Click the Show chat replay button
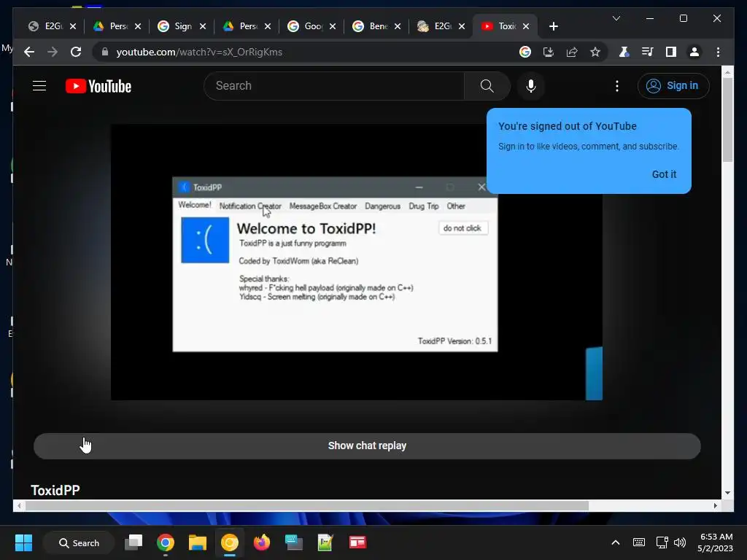Screen dimensions: 747x560 pos(367,446)
